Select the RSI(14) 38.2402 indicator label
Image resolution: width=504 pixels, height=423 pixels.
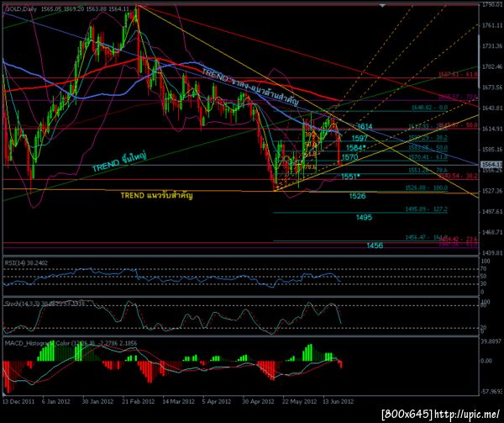26,263
